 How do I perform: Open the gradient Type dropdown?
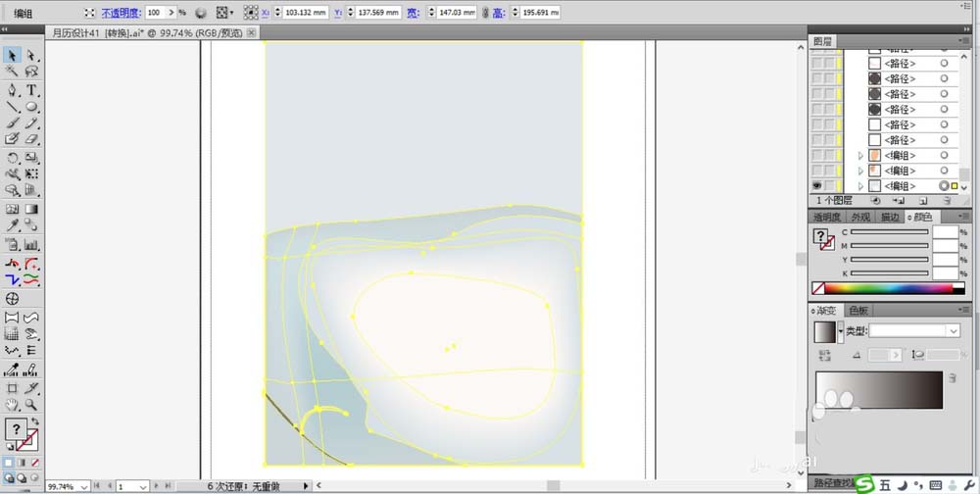pos(954,330)
